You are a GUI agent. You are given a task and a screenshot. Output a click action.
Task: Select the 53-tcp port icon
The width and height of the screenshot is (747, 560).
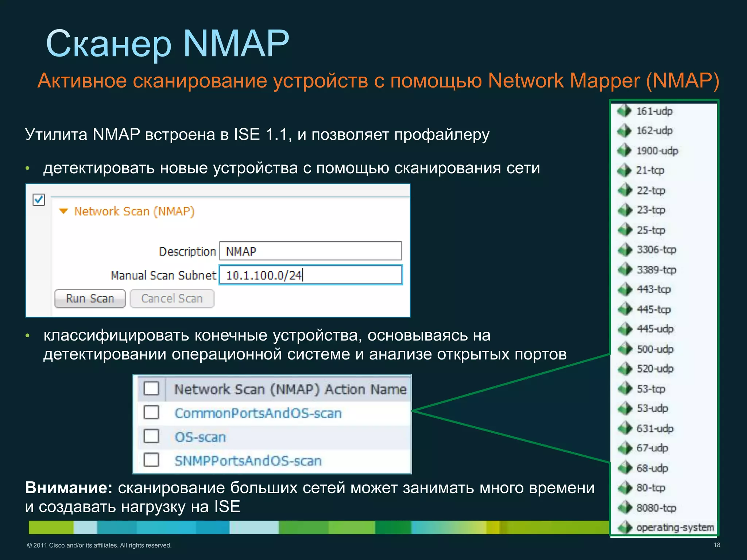[x=625, y=389]
